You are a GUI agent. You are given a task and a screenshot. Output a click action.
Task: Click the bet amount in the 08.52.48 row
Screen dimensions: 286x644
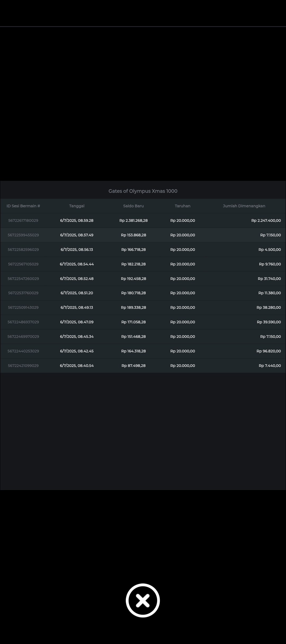[x=183, y=279]
